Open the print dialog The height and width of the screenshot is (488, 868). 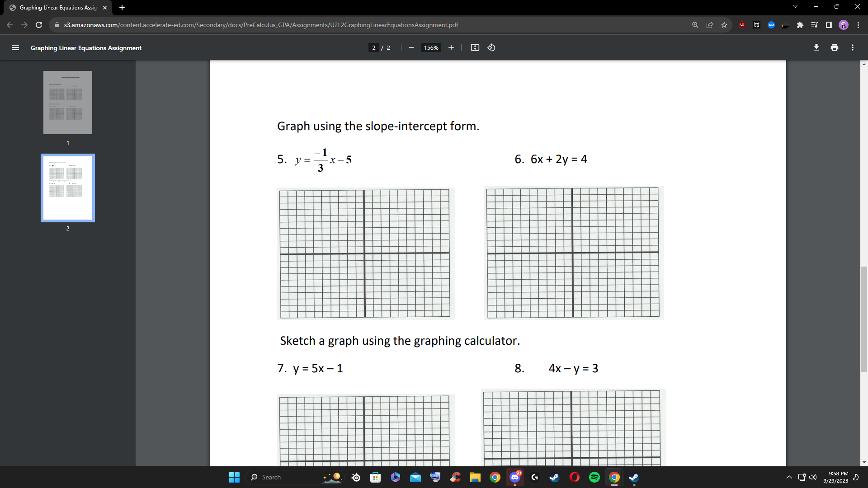(835, 47)
